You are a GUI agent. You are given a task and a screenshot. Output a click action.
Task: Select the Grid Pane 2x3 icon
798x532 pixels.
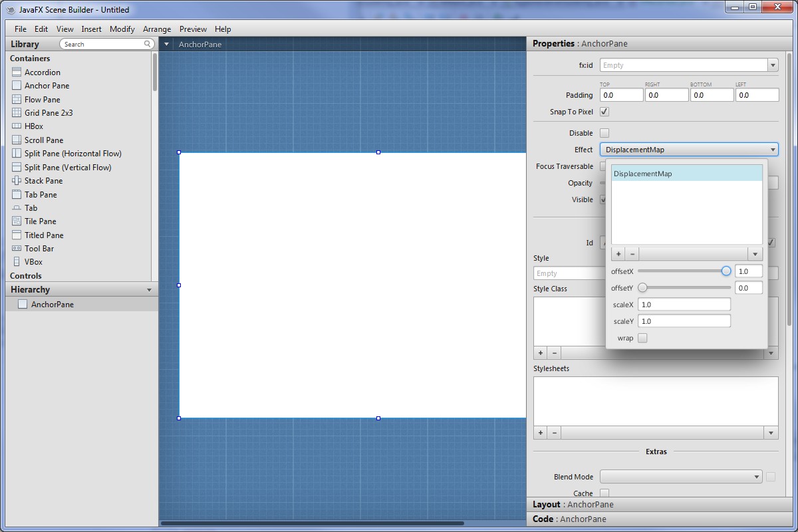tap(17, 113)
